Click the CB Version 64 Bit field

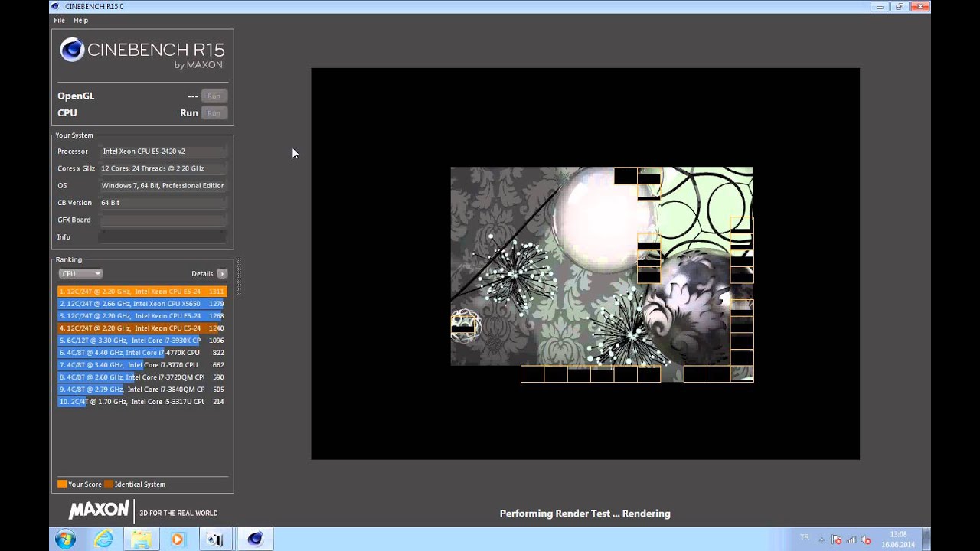coord(163,203)
